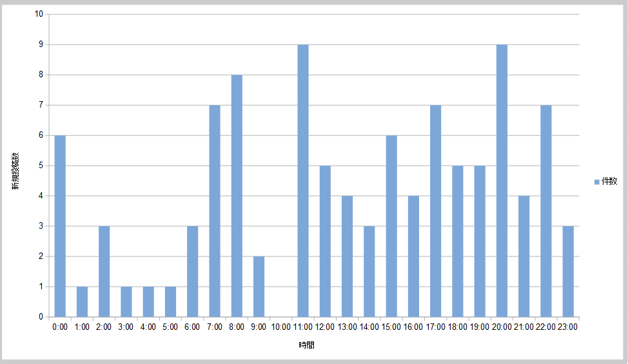This screenshot has width=628, height=364.
Task: Click the bar for 15:00
Action: (x=391, y=226)
